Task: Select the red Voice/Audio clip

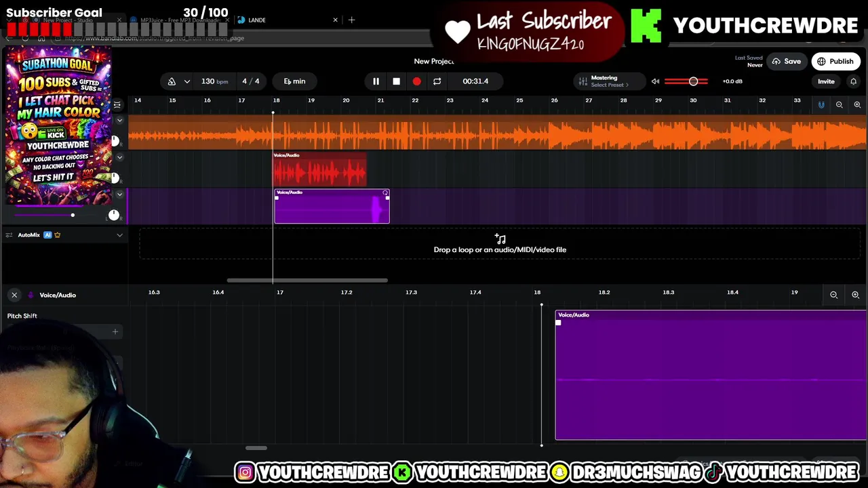Action: [x=319, y=169]
